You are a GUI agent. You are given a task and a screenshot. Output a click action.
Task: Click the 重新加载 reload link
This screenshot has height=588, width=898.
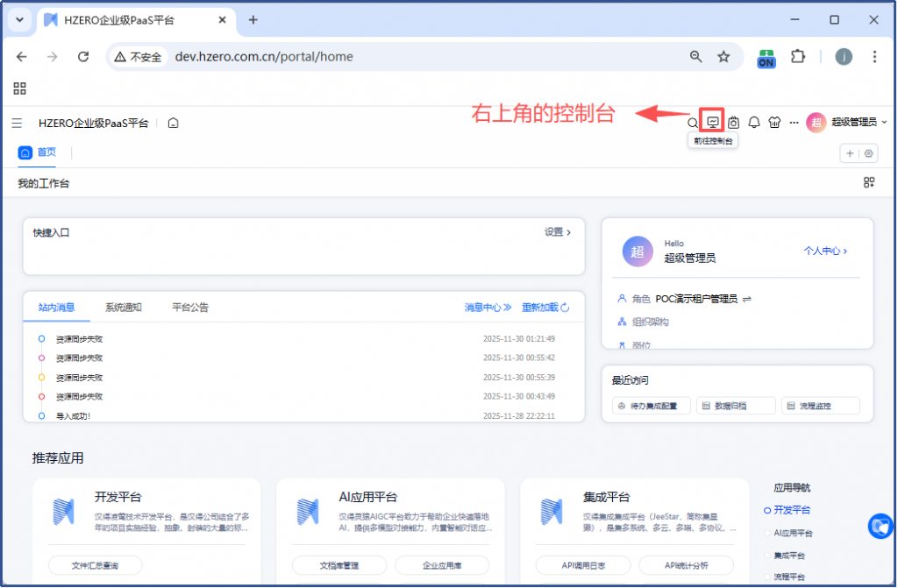pyautogui.click(x=545, y=308)
